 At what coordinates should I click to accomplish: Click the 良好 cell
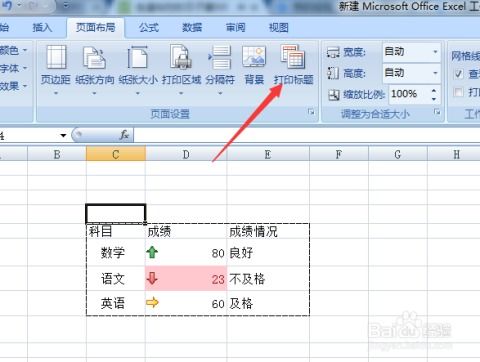point(268,253)
